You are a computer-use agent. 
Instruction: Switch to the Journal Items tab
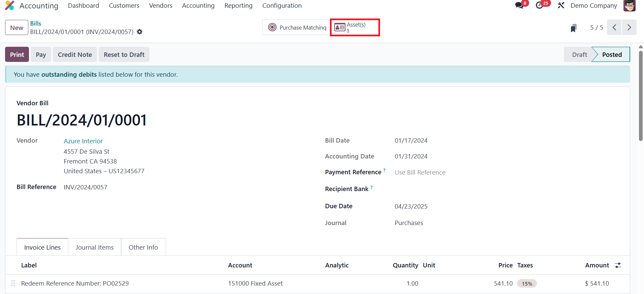[x=95, y=248]
